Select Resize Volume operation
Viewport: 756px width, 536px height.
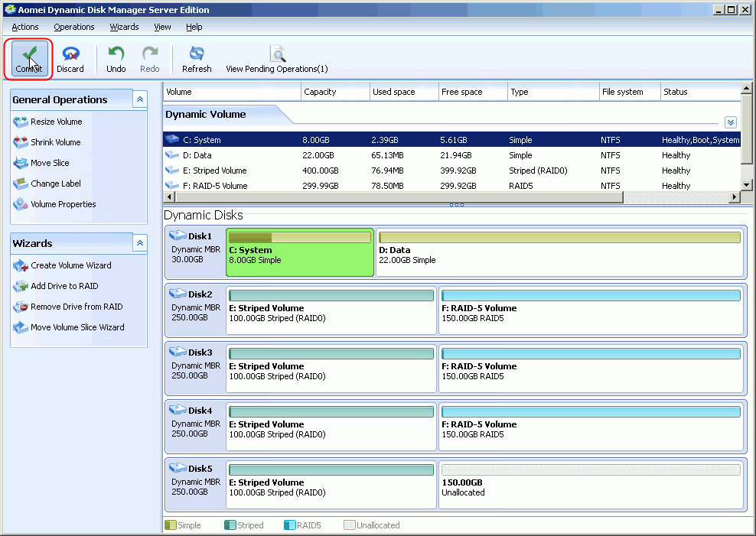(x=56, y=122)
